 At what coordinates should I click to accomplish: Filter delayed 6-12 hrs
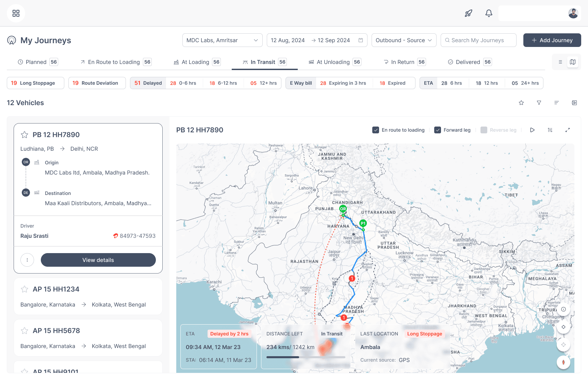pos(223,83)
